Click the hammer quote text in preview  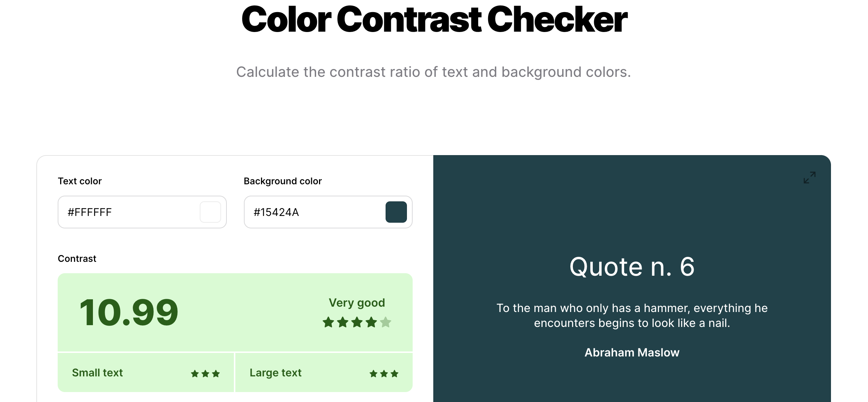632,316
